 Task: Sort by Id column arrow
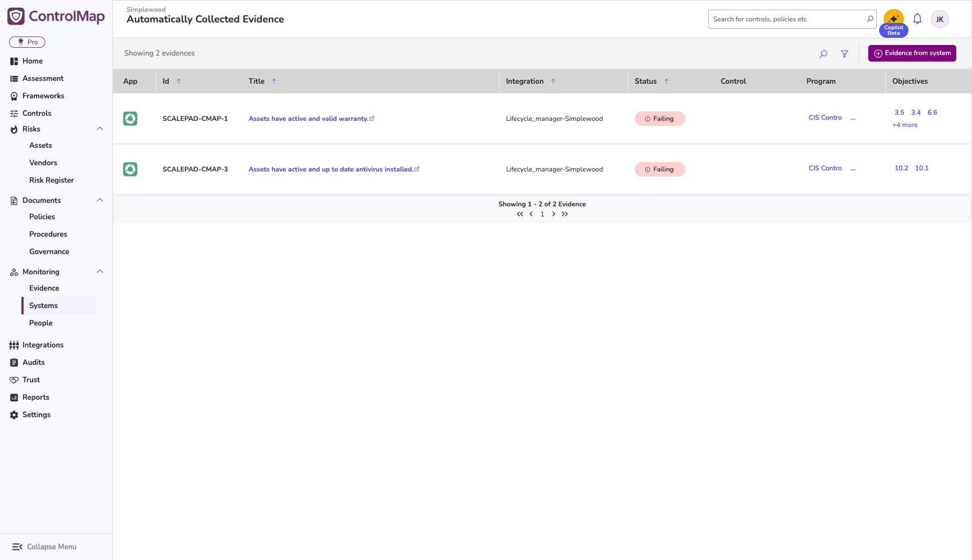(179, 82)
